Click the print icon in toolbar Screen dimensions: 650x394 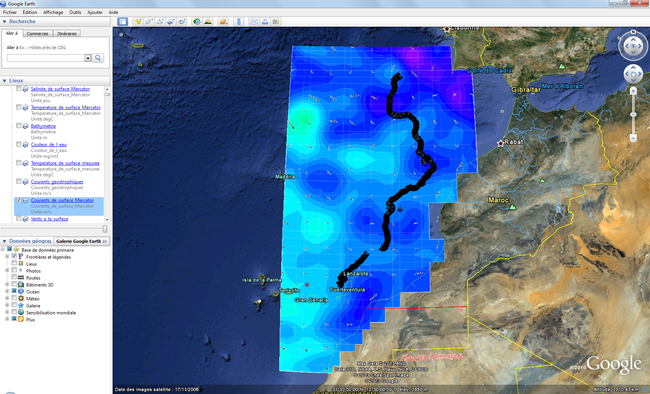265,22
